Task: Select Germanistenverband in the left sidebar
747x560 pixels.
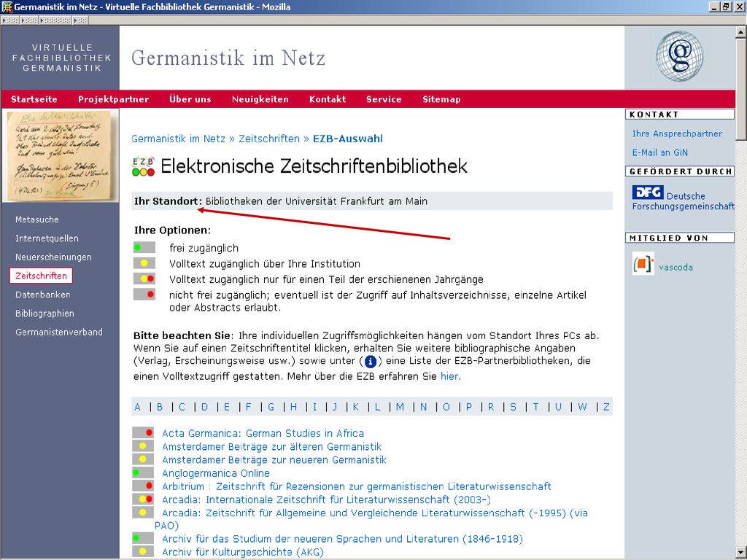Action: click(58, 332)
